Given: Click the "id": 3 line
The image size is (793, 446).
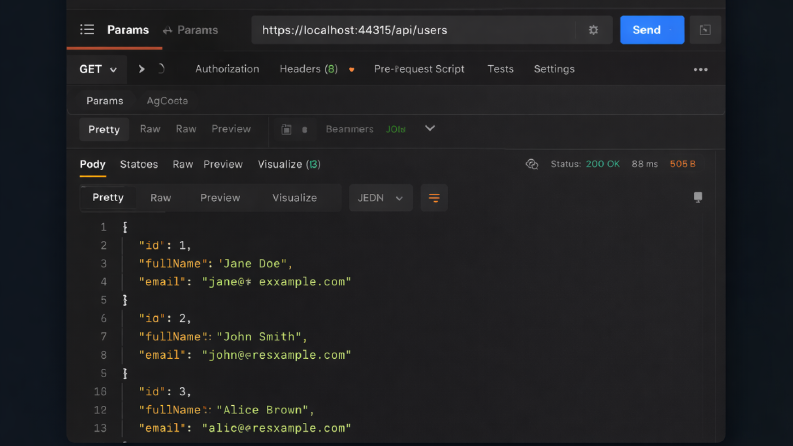Looking at the screenshot, I should point(165,392).
